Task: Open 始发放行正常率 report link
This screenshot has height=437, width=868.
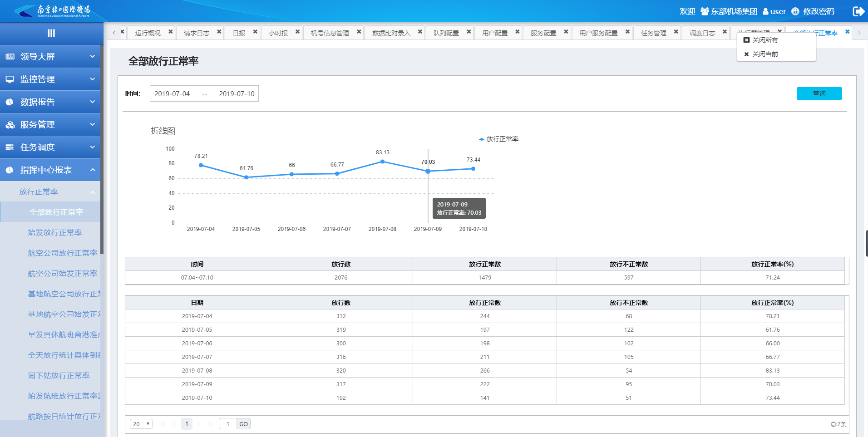Action: tap(55, 232)
